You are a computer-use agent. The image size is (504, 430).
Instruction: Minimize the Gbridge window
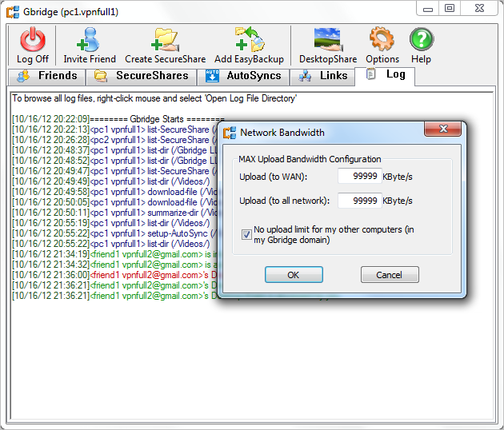pos(427,9)
